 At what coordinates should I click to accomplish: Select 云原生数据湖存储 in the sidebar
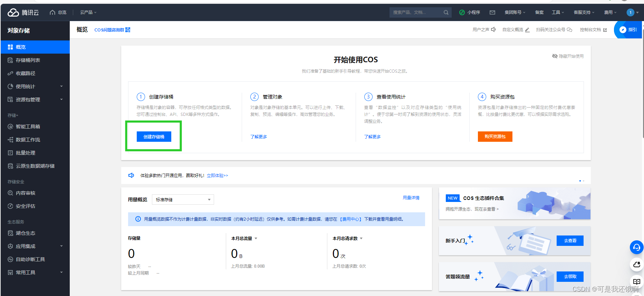tap(35, 166)
